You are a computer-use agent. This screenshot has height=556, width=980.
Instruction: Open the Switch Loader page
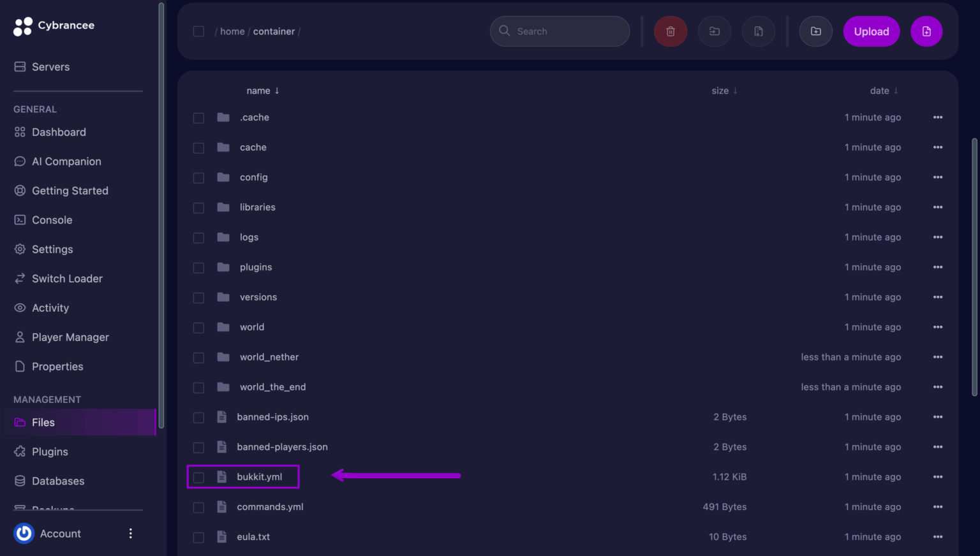pos(67,279)
